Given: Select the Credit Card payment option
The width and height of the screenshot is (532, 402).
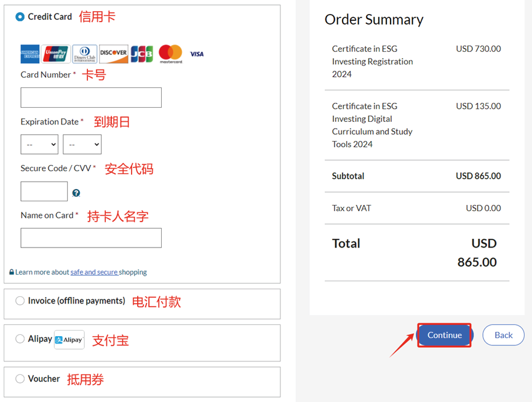Looking at the screenshot, I should click(19, 17).
